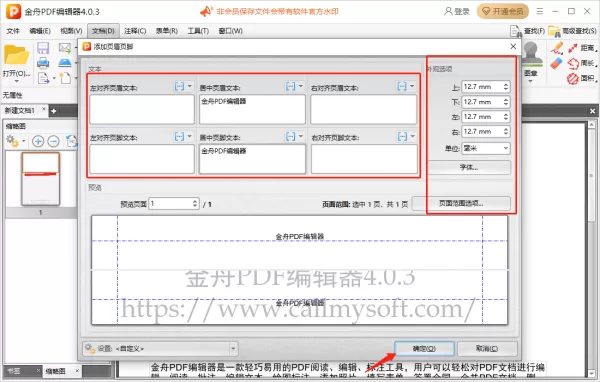
Task: Click the empty 左对齐页眉文本 text field
Action: [142, 109]
